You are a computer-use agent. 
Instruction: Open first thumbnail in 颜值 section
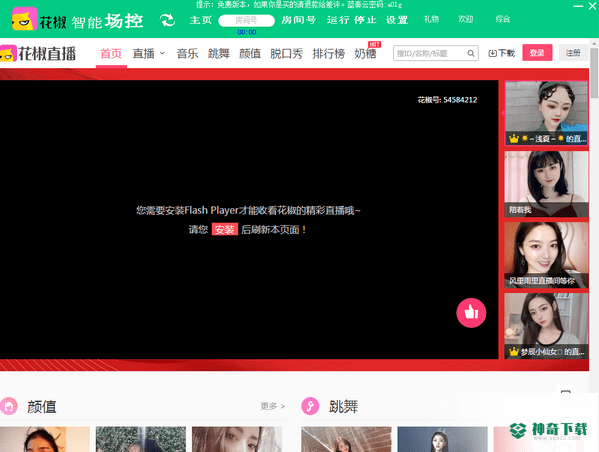click(x=45, y=439)
